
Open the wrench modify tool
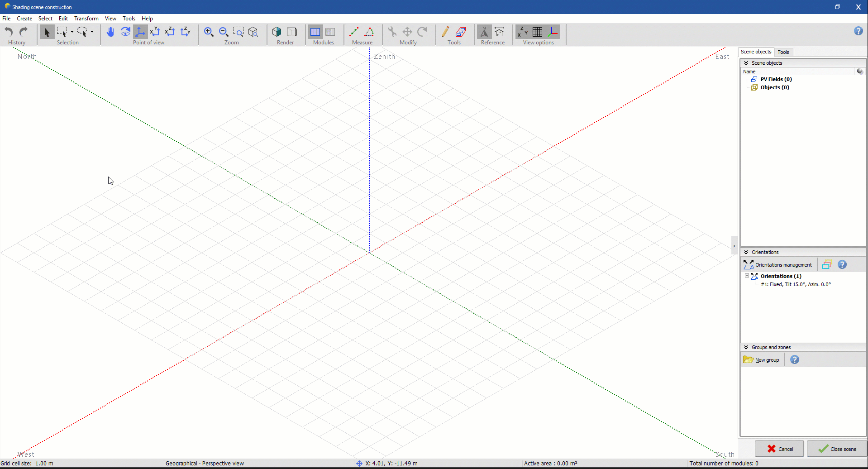pyautogui.click(x=392, y=32)
